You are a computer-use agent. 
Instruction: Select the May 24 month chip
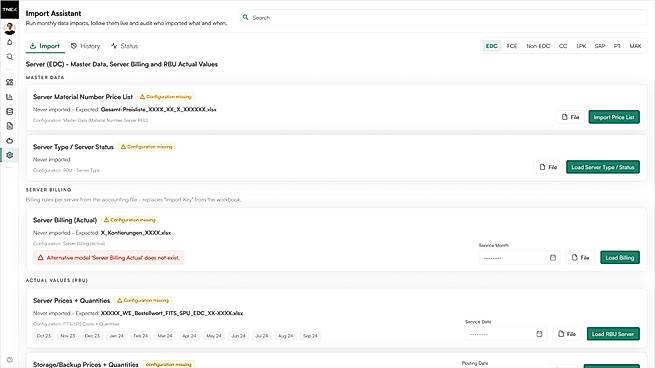tap(214, 336)
